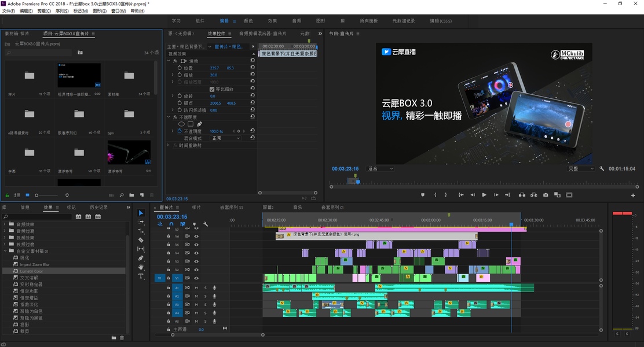Collapse the 自定义素材箱 01 folder
This screenshot has height=347, width=644.
[x=5, y=251]
